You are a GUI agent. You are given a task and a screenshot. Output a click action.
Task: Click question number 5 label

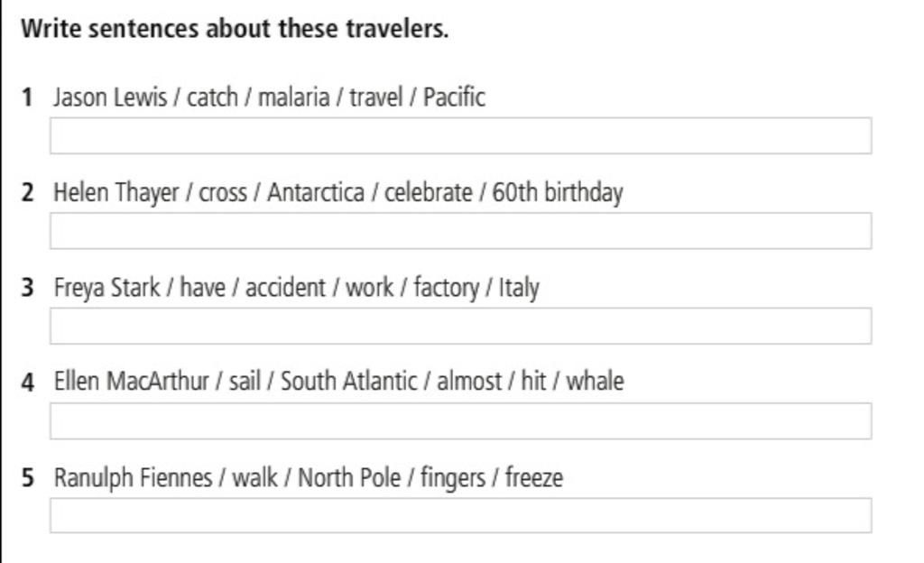pyautogui.click(x=27, y=477)
